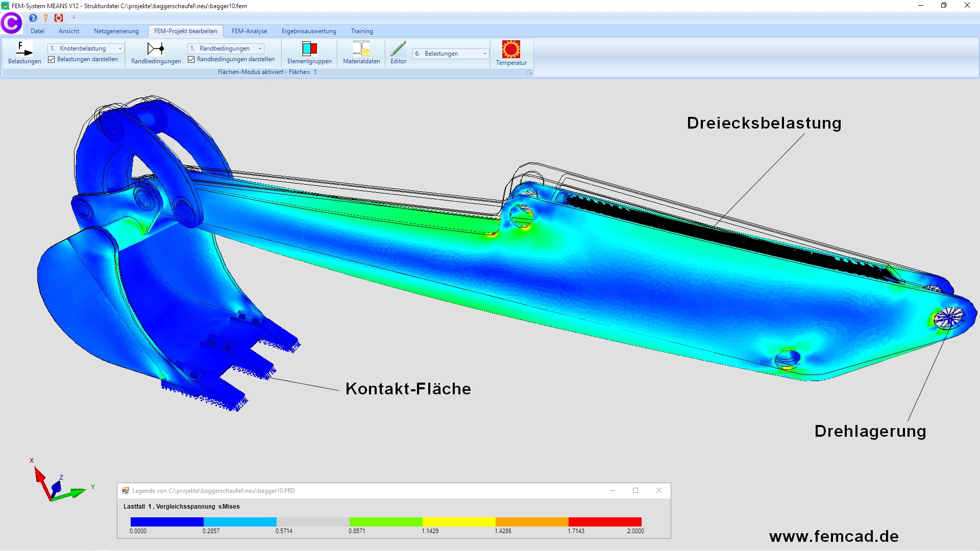The height and width of the screenshot is (551, 980).
Task: Expand the Knotenbelastung dropdown
Action: tap(120, 48)
